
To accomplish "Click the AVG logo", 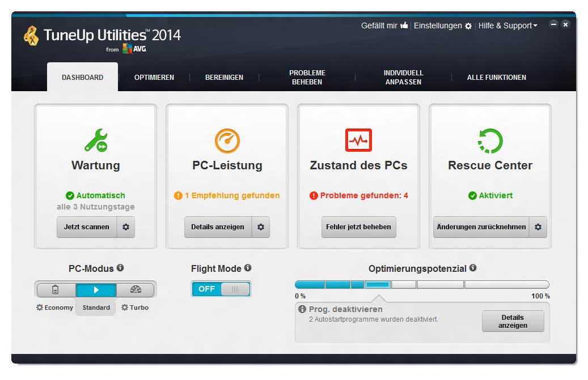I will click(134, 49).
